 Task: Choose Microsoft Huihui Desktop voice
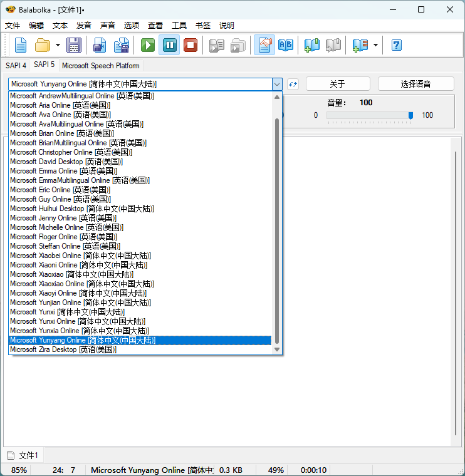tap(140, 209)
